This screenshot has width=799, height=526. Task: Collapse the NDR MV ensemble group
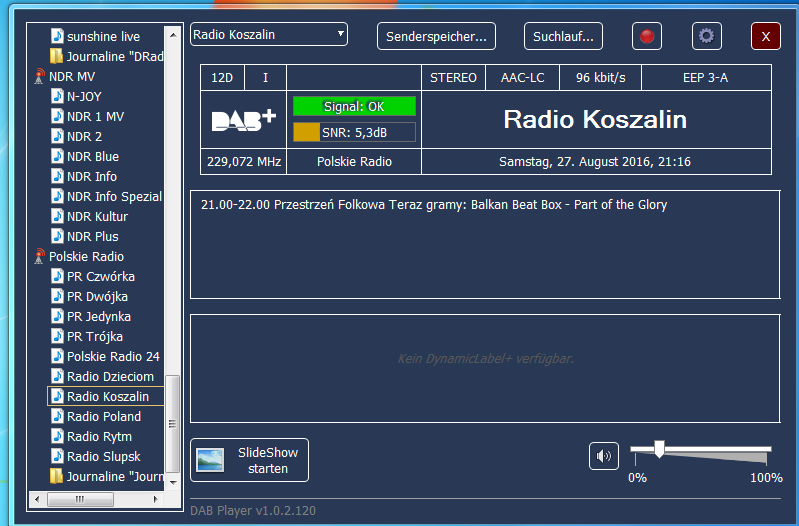pos(39,76)
